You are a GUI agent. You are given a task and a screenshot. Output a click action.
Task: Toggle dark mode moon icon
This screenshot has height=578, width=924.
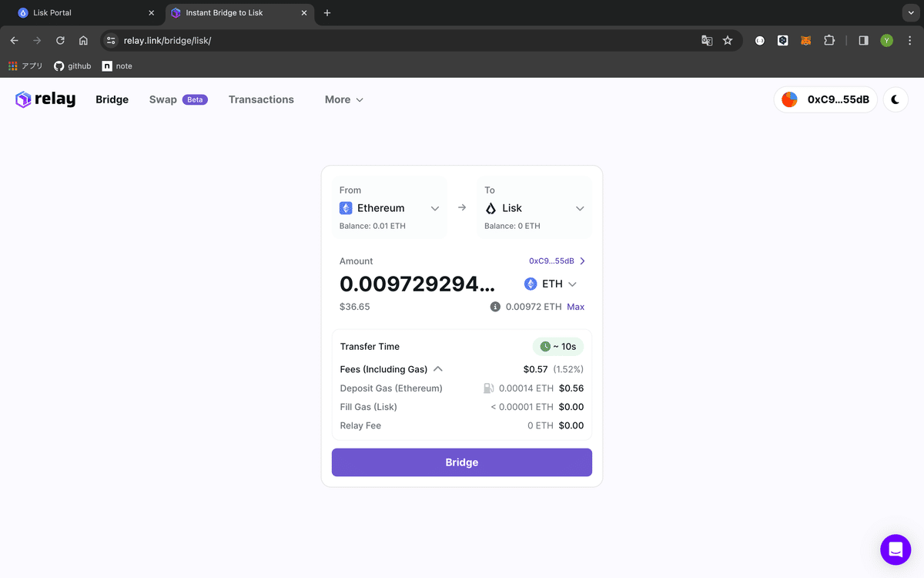point(896,99)
